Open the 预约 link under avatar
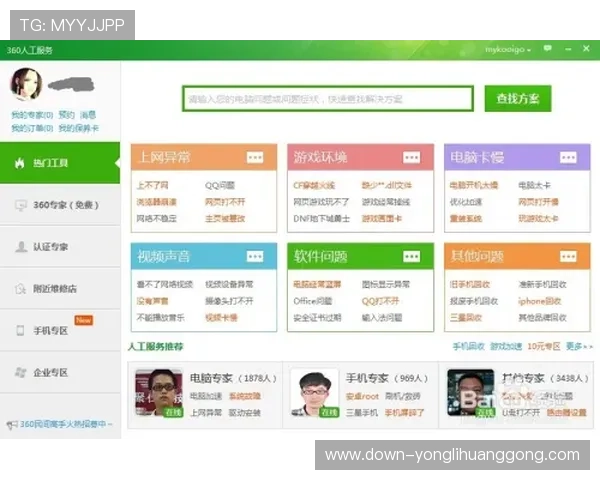This screenshot has height=480, width=600. tap(67, 115)
